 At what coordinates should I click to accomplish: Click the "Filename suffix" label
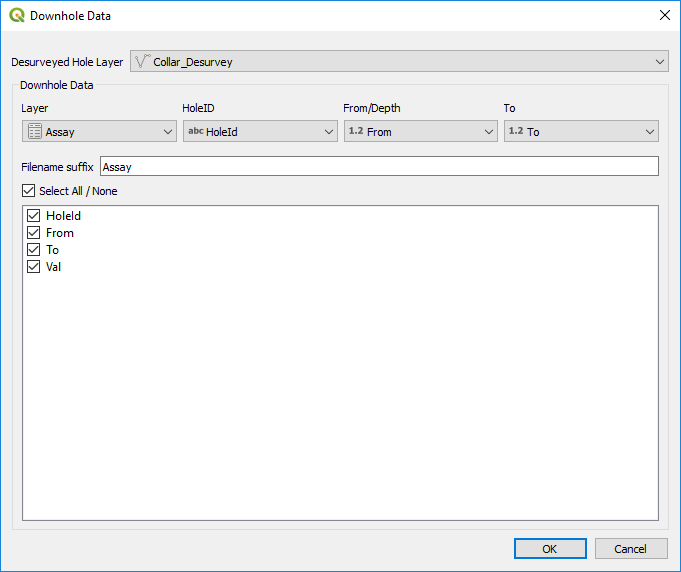[x=57, y=167]
